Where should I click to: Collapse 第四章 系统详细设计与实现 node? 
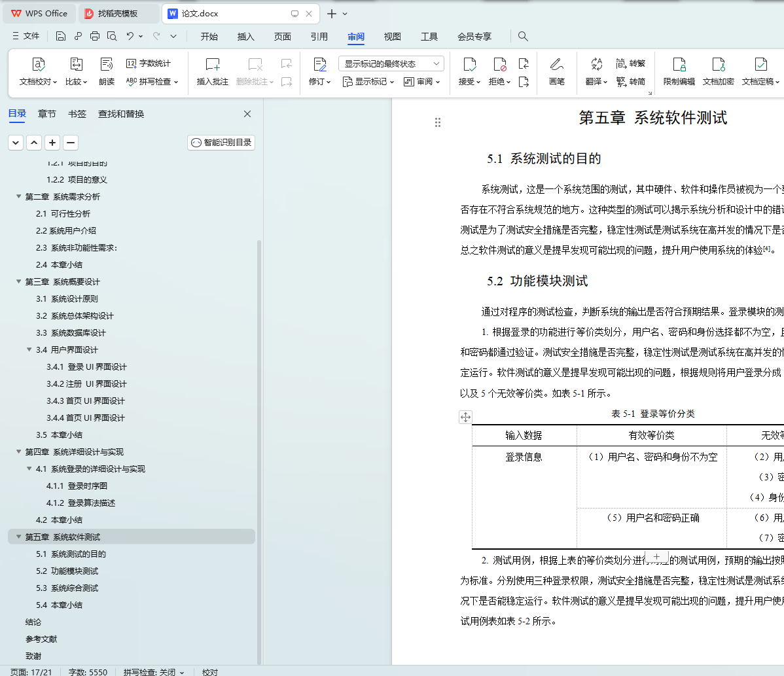(x=18, y=452)
